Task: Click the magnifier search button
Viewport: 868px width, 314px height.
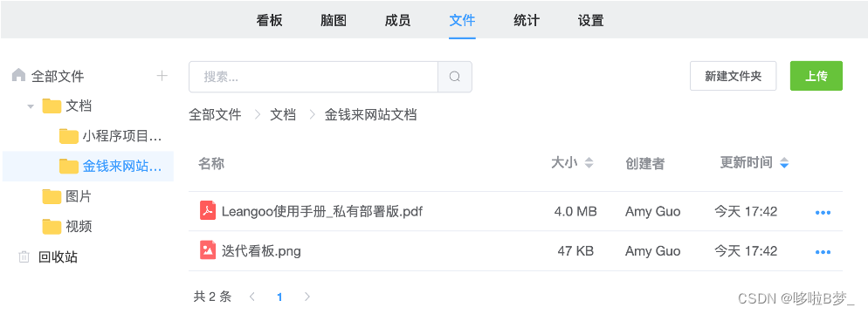Action: tap(454, 76)
